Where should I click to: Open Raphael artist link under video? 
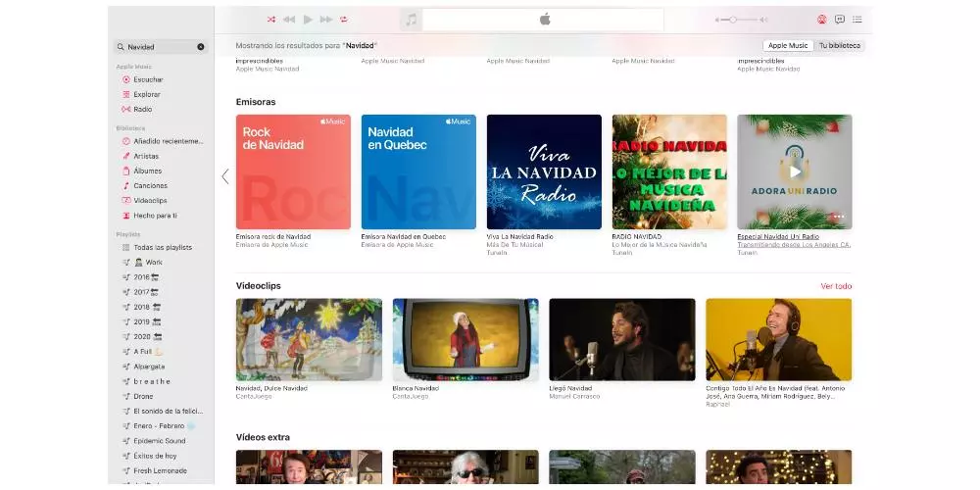(x=717, y=405)
